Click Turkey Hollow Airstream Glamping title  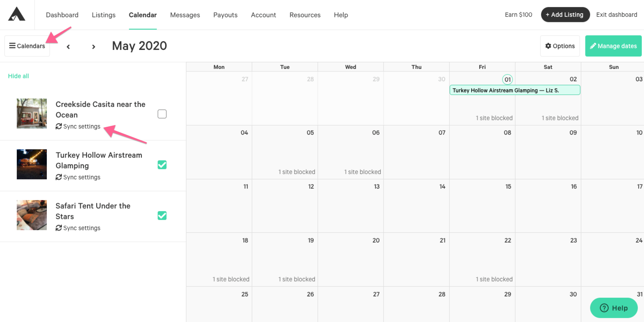99,160
